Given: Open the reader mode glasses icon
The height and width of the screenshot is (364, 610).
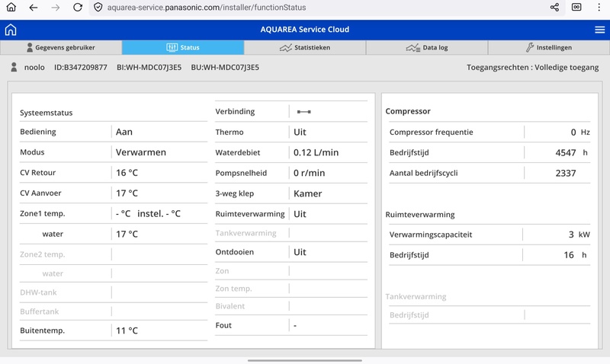Looking at the screenshot, I should coord(576,8).
